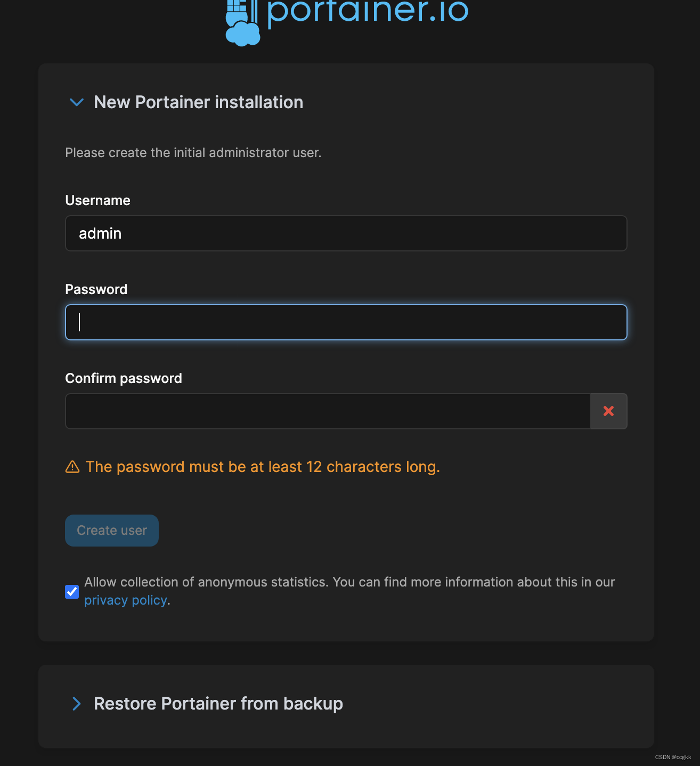This screenshot has height=766, width=700.
Task: Click the red X validation icon
Action: coord(608,411)
